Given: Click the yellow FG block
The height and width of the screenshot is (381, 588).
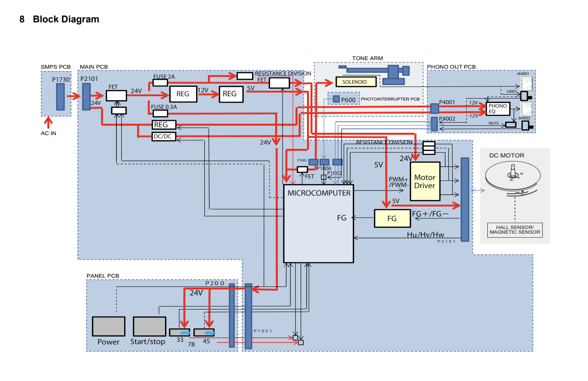Looking at the screenshot, I should tap(392, 218).
